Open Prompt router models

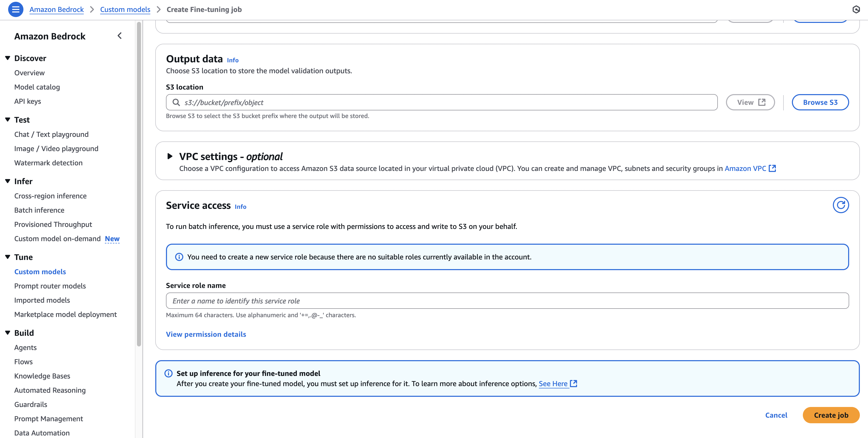50,286
